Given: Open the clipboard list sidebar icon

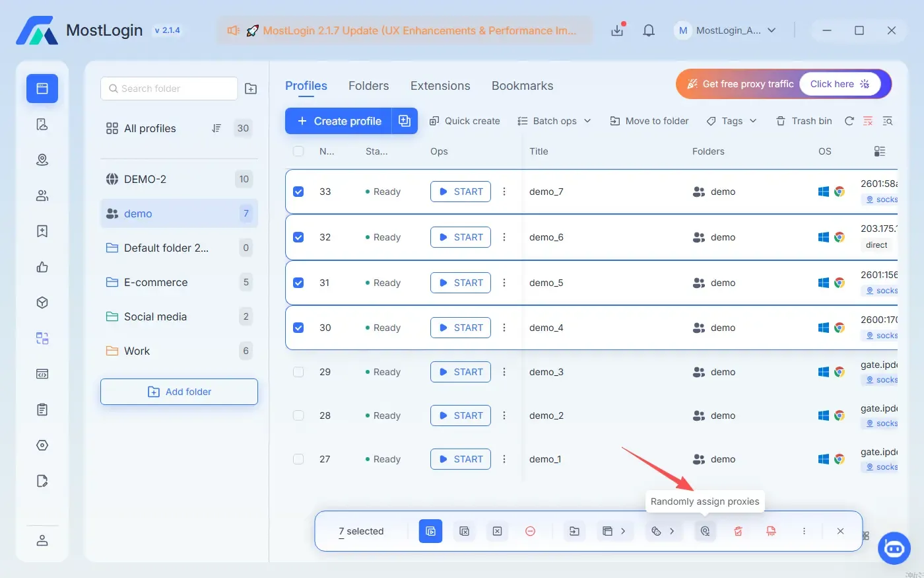Looking at the screenshot, I should (42, 410).
